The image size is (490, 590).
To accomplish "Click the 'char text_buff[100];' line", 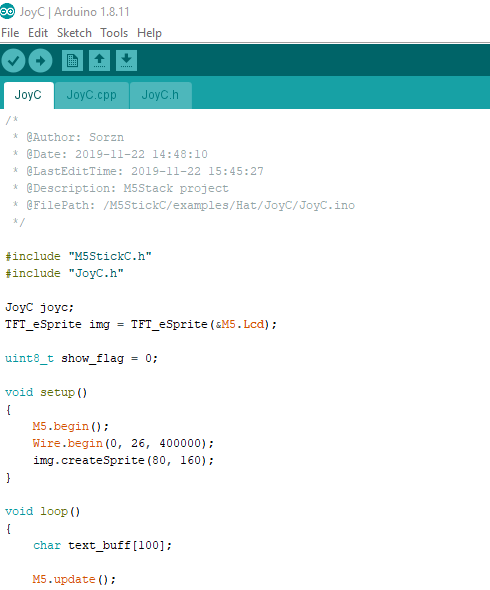I will [x=102, y=545].
